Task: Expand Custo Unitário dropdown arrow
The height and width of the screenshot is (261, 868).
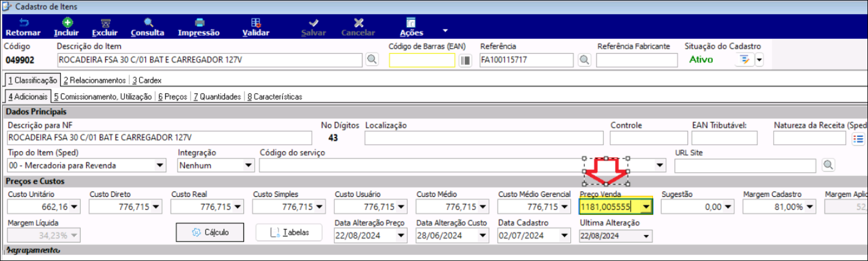Action: tap(75, 207)
